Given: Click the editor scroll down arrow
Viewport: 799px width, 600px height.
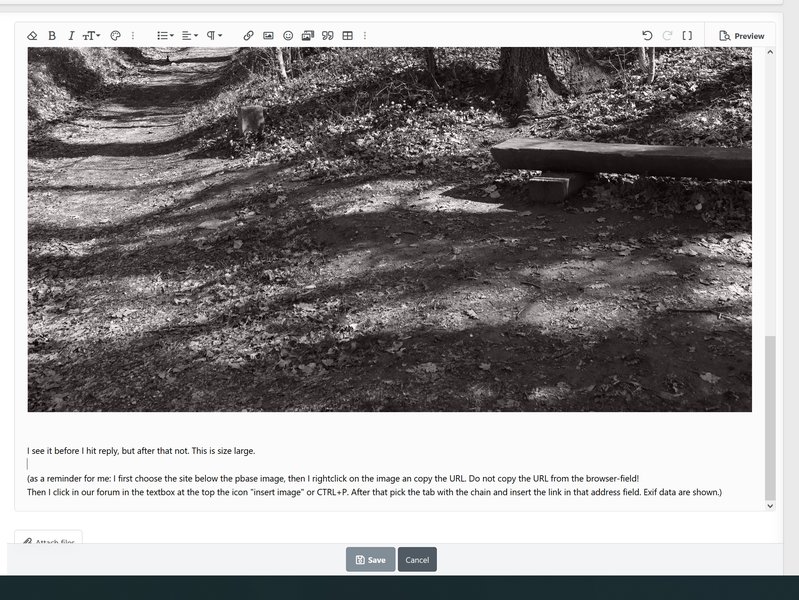Looking at the screenshot, I should tap(770, 506).
